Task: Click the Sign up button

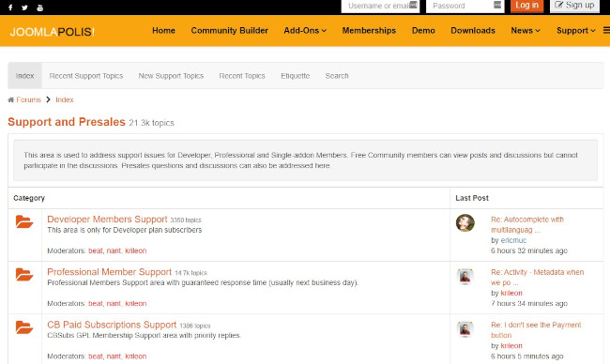Action: [x=574, y=6]
